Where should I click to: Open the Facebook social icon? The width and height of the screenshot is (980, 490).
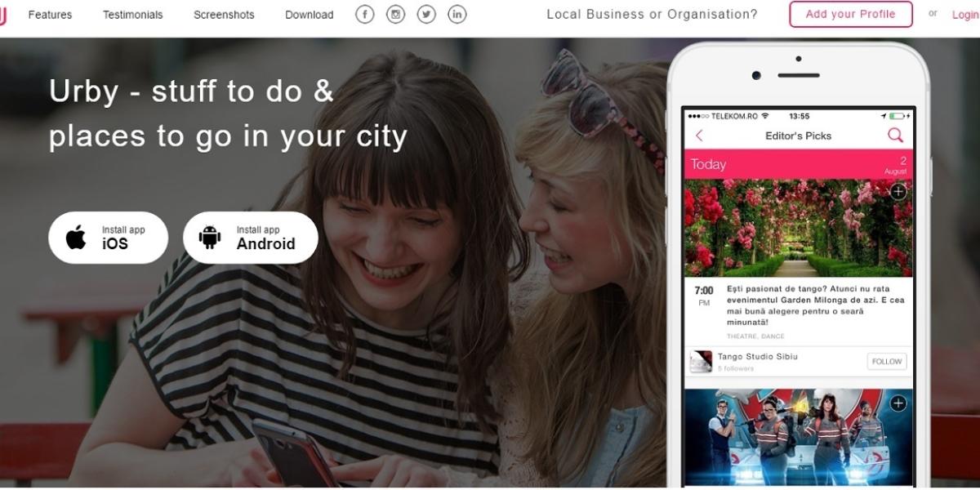pyautogui.click(x=365, y=14)
